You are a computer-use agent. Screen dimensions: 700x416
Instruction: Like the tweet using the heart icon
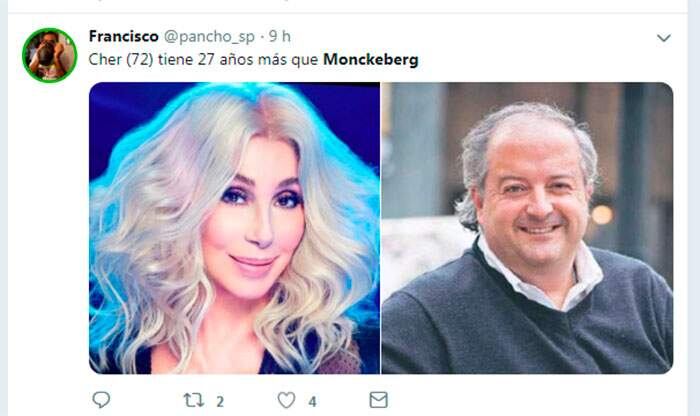286,400
